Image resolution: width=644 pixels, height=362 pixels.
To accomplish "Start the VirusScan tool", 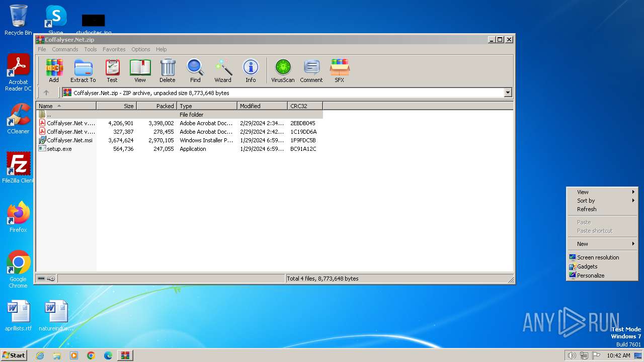I will [283, 71].
